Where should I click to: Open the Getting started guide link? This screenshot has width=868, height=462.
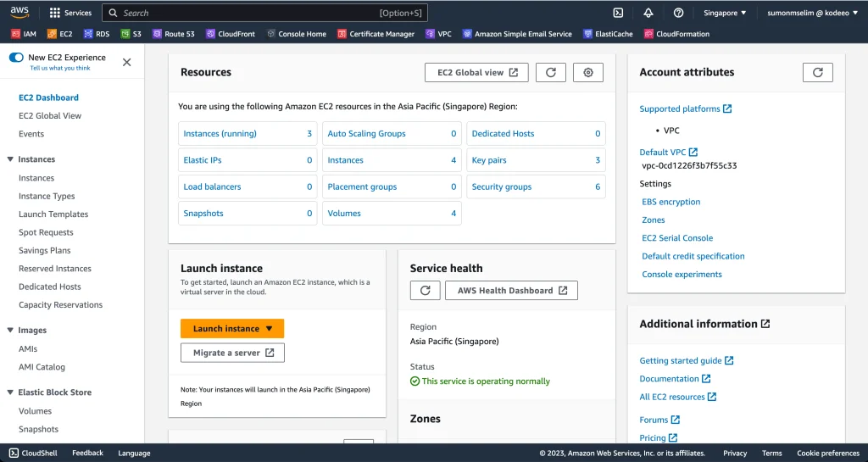(x=687, y=361)
